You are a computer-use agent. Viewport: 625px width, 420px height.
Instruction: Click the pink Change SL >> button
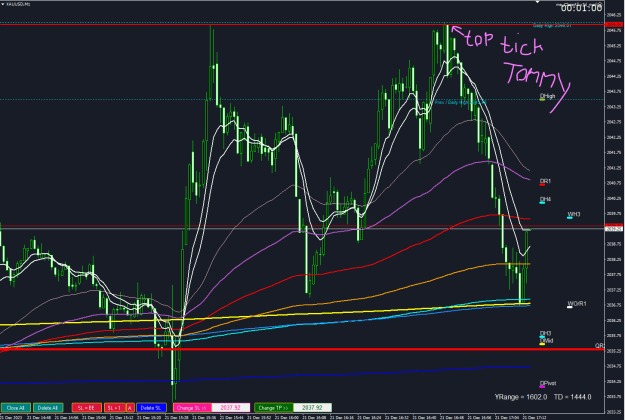[x=192, y=408]
